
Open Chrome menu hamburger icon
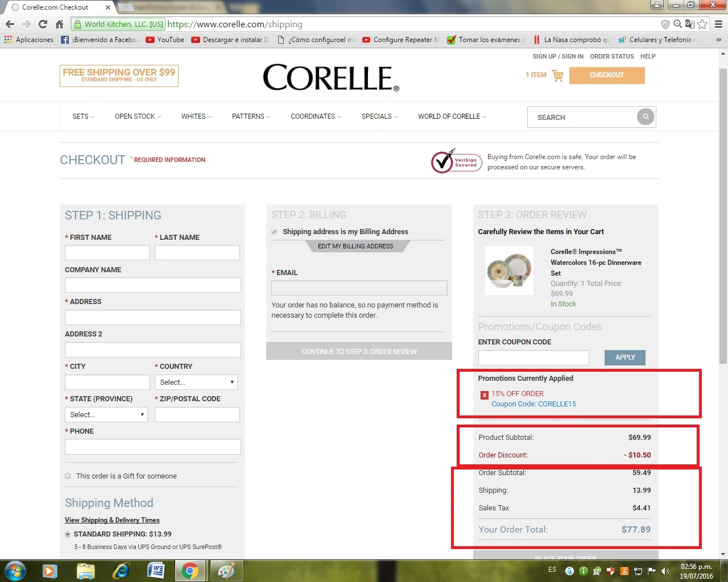[718, 24]
